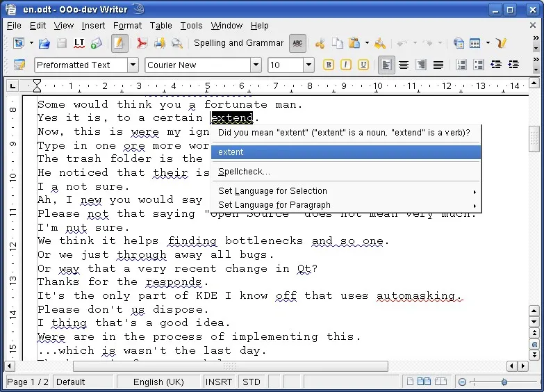Click the New document icon
The image size is (544, 392).
click(18, 43)
